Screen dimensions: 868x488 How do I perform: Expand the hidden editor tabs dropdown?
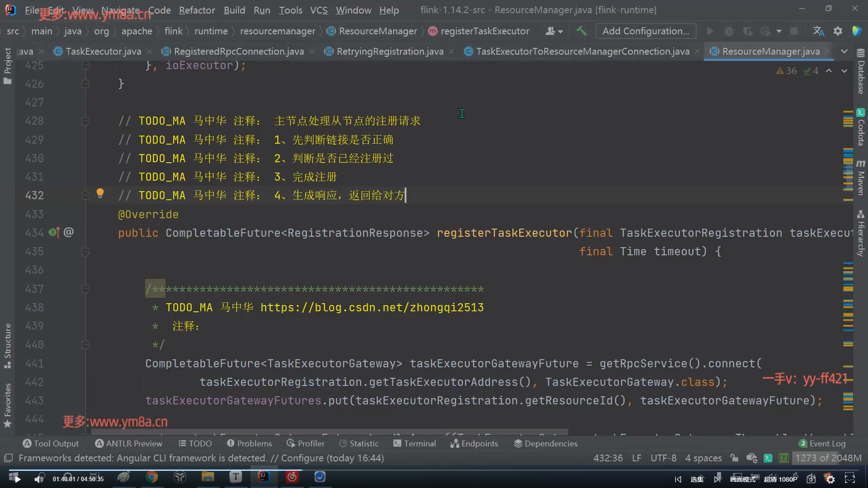coord(844,51)
